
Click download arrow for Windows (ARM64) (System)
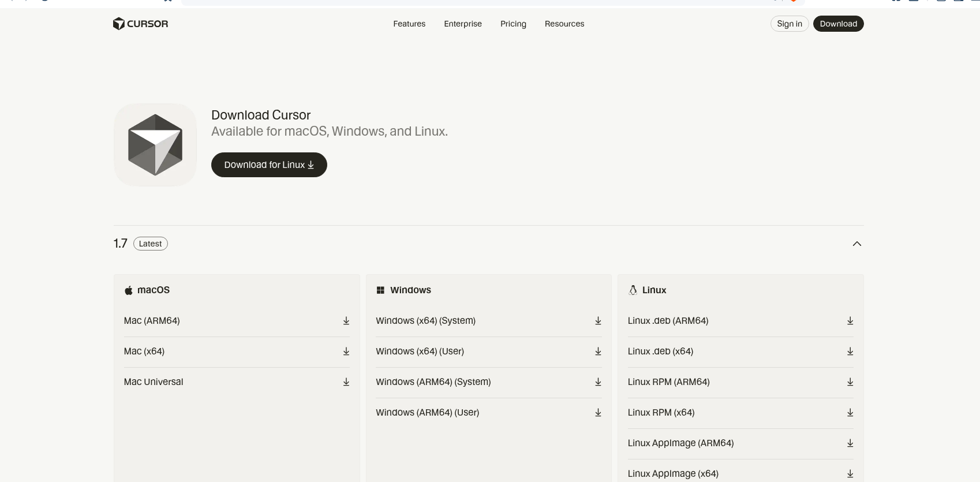[598, 382]
